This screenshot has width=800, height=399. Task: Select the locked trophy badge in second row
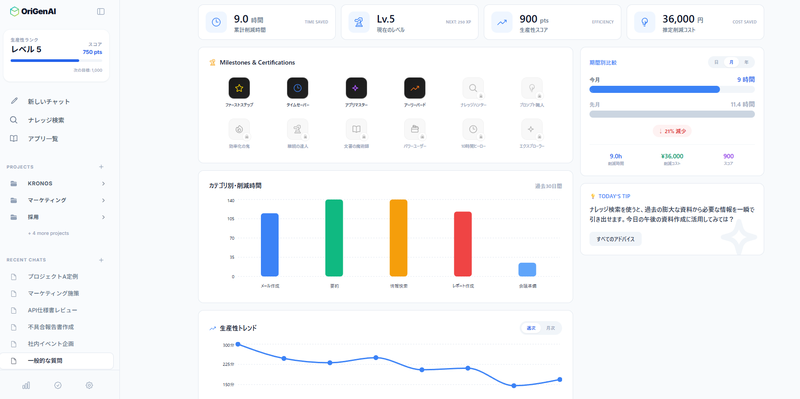coord(297,129)
